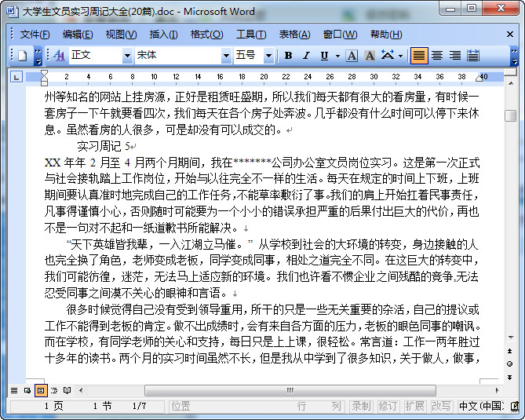The width and height of the screenshot is (525, 420).
Task: Switch to Web Layout view icon
Action: 27,390
